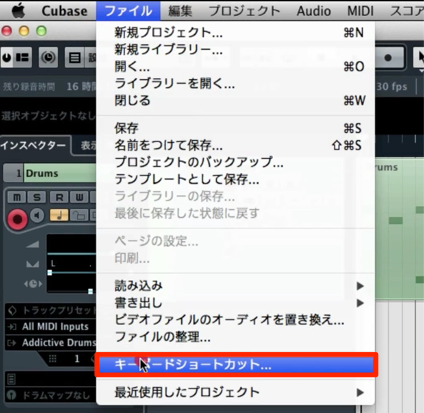Viewport: 424px width, 413px height.
Task: Click the yellow musical note timebase icon
Action: 59,215
